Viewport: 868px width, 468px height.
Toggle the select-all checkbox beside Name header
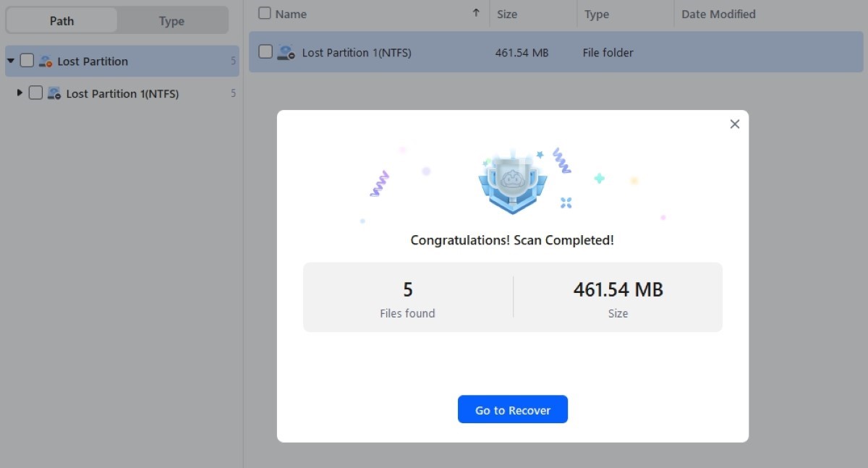tap(265, 13)
